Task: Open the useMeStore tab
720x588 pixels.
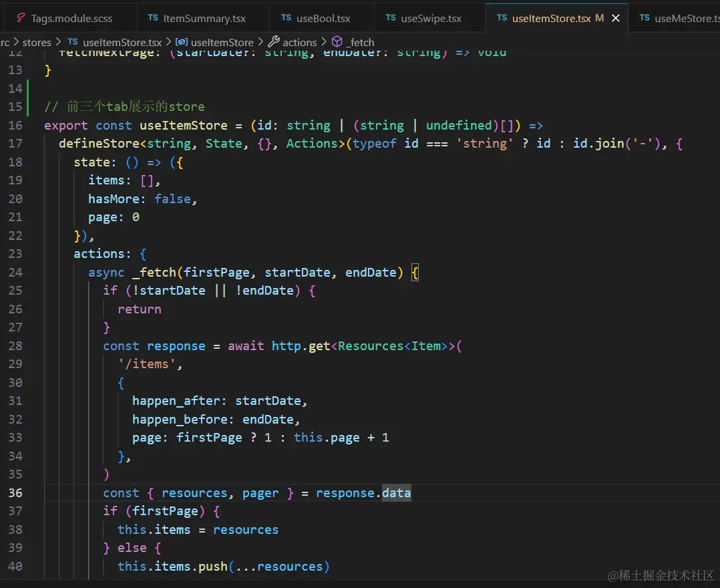Action: [680, 19]
